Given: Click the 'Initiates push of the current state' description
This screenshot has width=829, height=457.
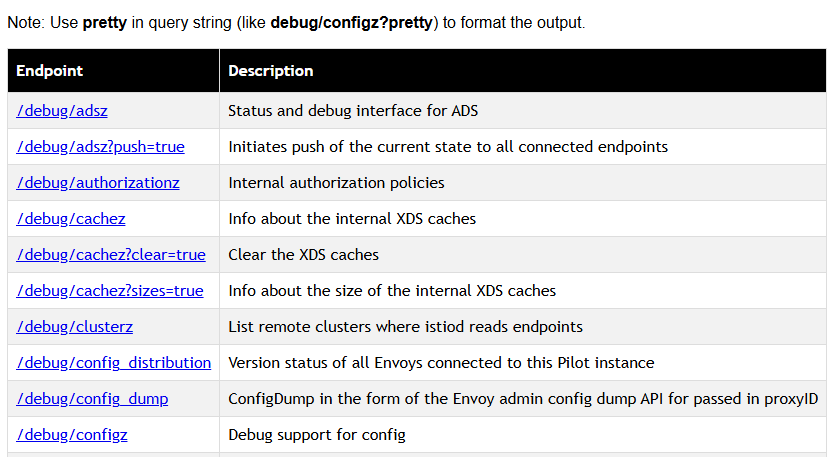Looking at the screenshot, I should (448, 147).
